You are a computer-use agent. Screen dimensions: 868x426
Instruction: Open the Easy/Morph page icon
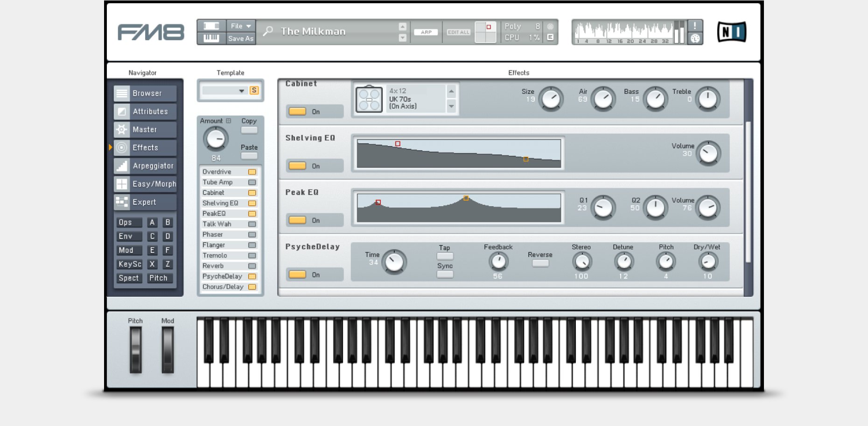pyautogui.click(x=122, y=184)
